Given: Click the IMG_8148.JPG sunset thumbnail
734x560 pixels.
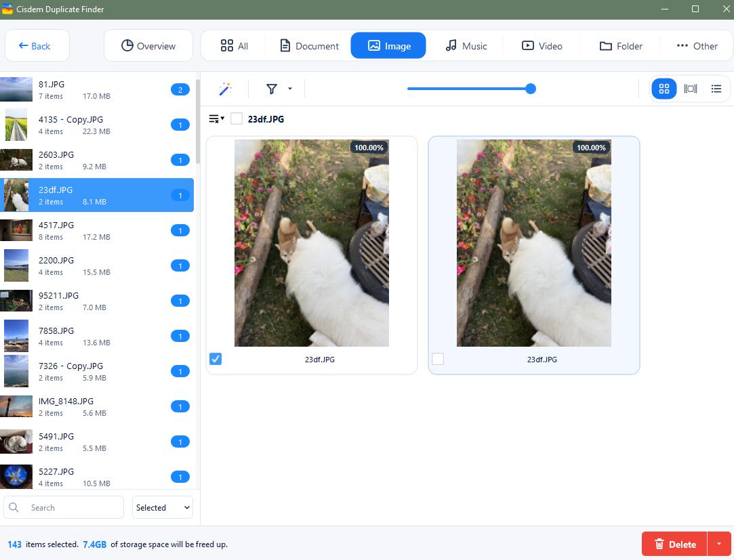Looking at the screenshot, I should tap(16, 406).
